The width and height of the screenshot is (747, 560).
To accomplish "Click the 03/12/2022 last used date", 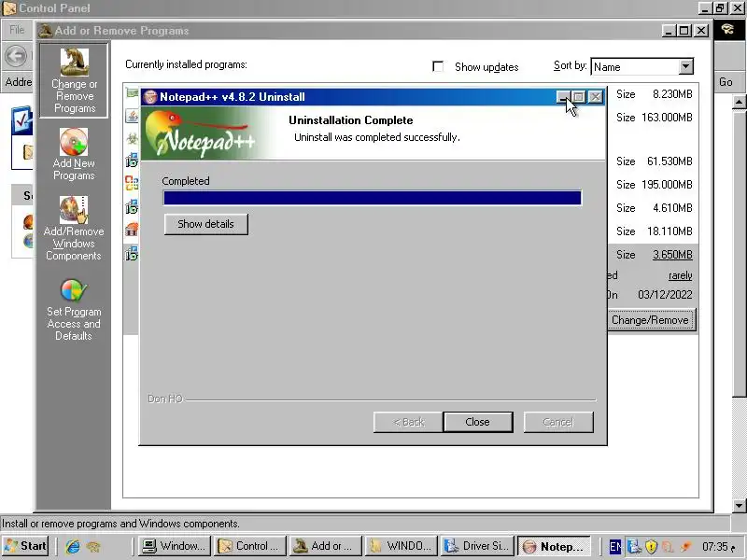I will (x=665, y=295).
